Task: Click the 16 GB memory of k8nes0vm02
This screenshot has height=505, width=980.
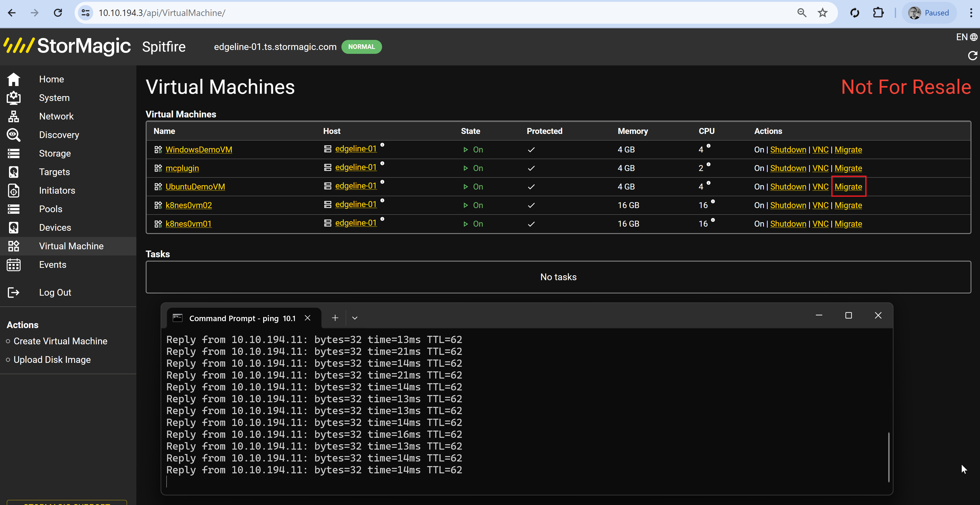Action: [628, 205]
